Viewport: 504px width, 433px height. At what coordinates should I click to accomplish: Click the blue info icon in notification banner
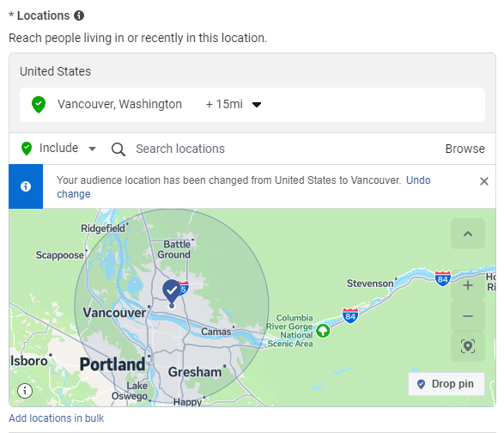point(26,186)
